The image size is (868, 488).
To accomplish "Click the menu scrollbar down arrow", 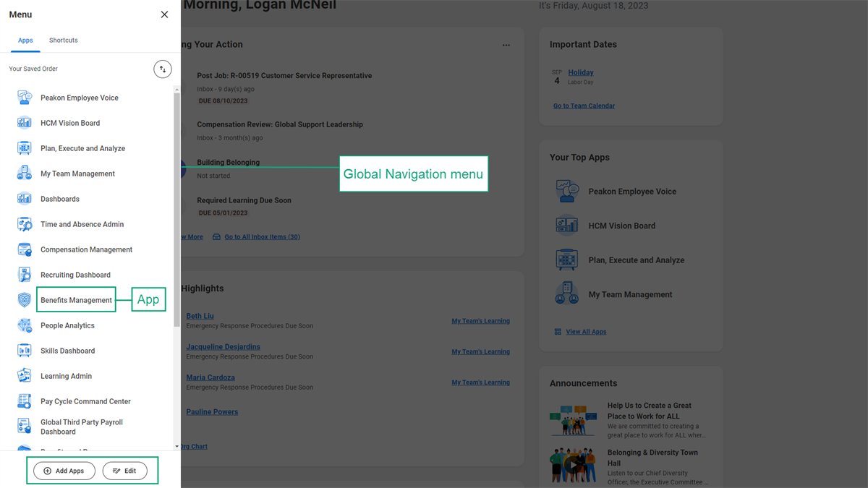I will (176, 447).
